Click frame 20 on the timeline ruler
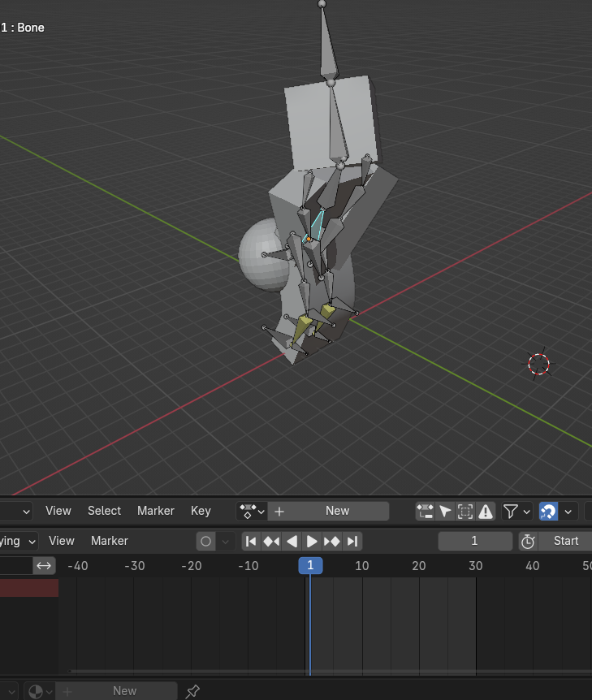The height and width of the screenshot is (700, 592). point(419,566)
